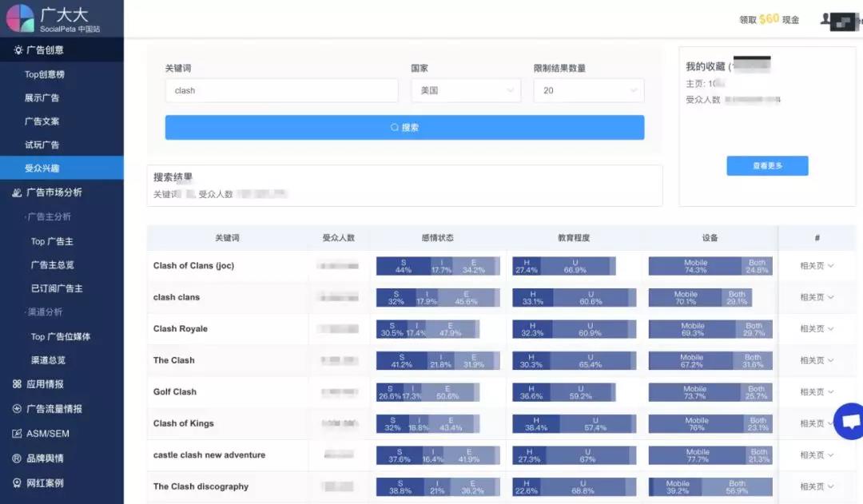
Task: Click keyword castle clash new adventure
Action: click(209, 455)
